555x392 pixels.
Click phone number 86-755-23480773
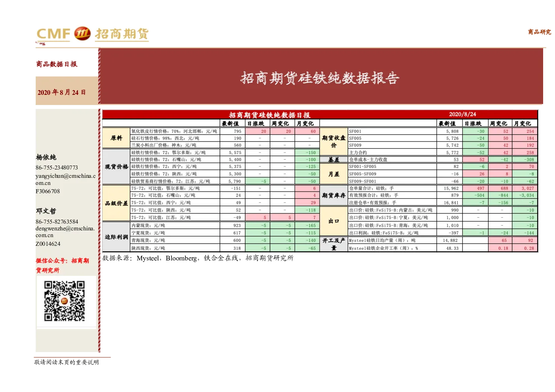pos(57,168)
